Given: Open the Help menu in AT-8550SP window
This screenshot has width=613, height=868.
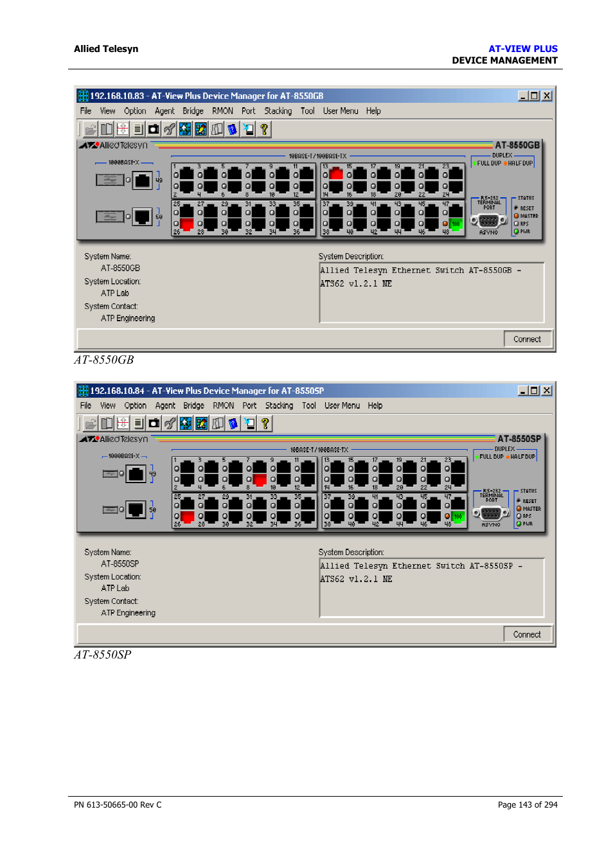Looking at the screenshot, I should [x=375, y=406].
